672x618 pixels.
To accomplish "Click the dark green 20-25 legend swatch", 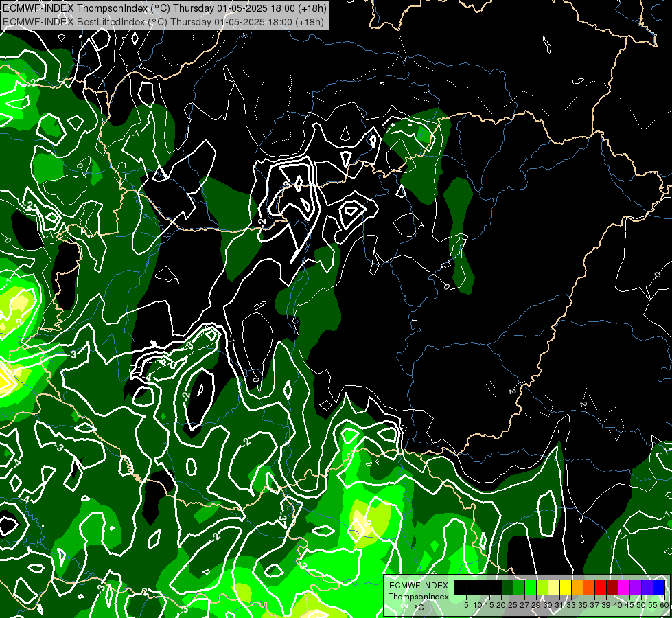I will tap(507, 587).
